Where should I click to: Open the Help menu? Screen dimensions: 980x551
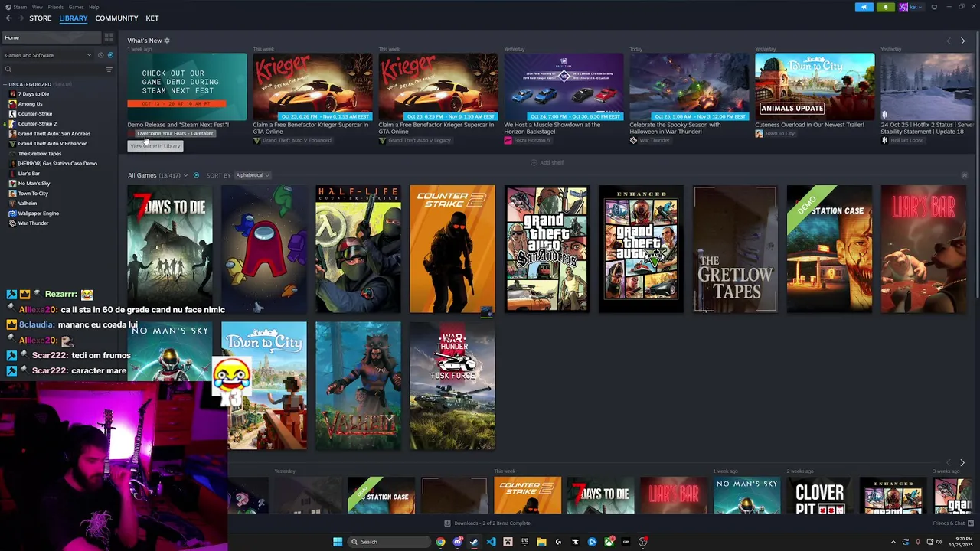click(x=93, y=7)
